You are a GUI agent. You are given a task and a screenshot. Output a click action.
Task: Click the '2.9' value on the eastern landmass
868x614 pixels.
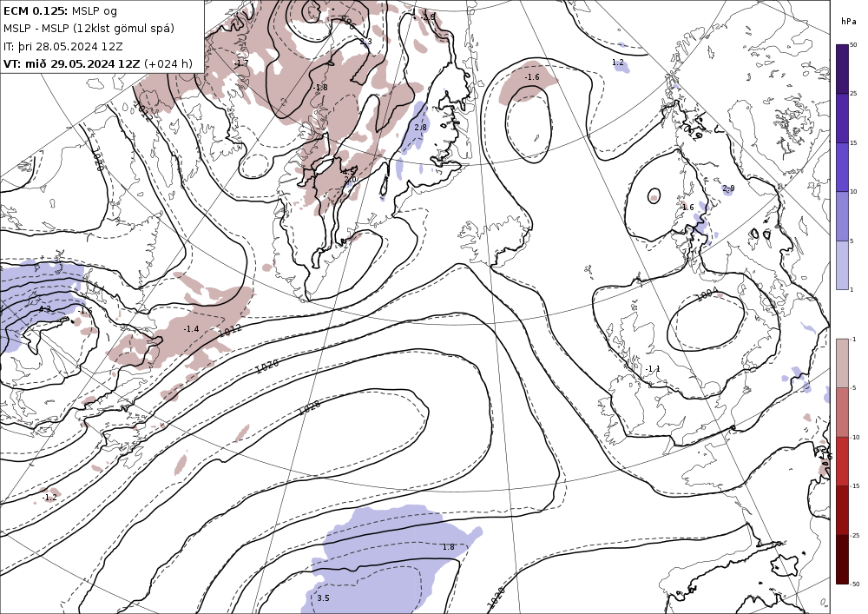point(728,188)
